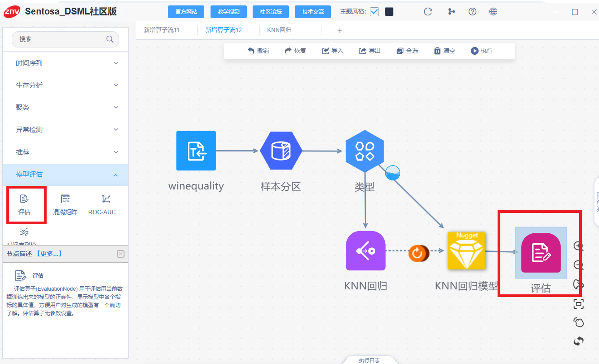Choose the dark theme swatch
This screenshot has width=599, height=364.
389,12
